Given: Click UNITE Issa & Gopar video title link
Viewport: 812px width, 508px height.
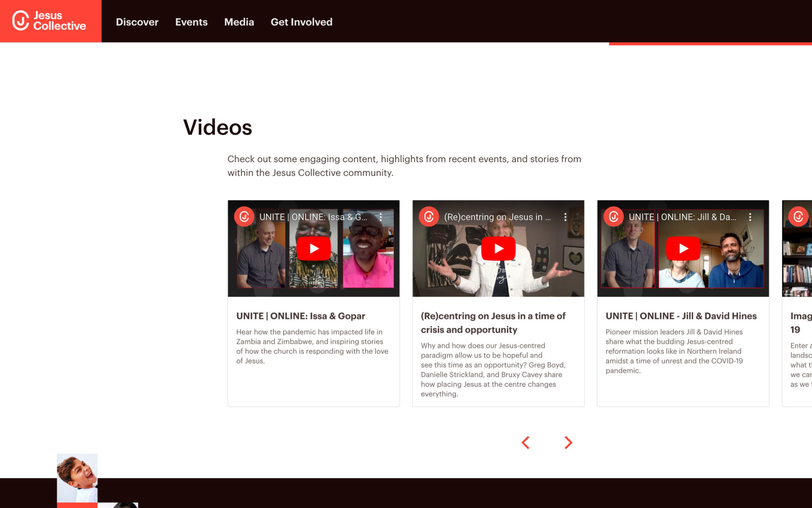Looking at the screenshot, I should (x=300, y=316).
